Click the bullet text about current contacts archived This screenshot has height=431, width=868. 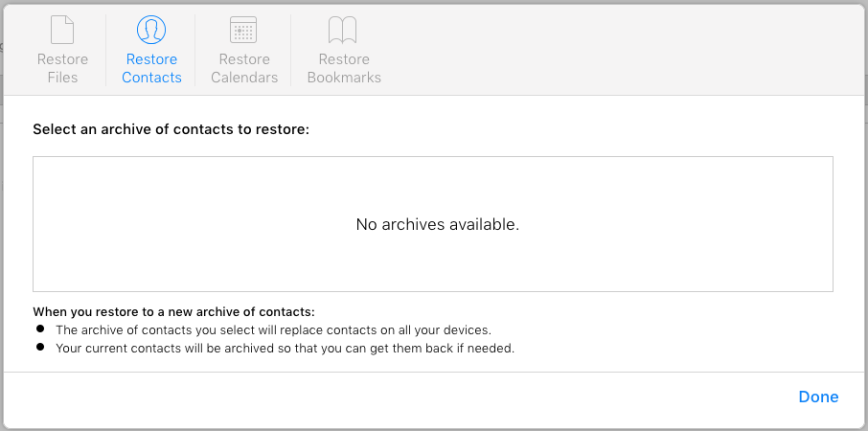(286, 350)
